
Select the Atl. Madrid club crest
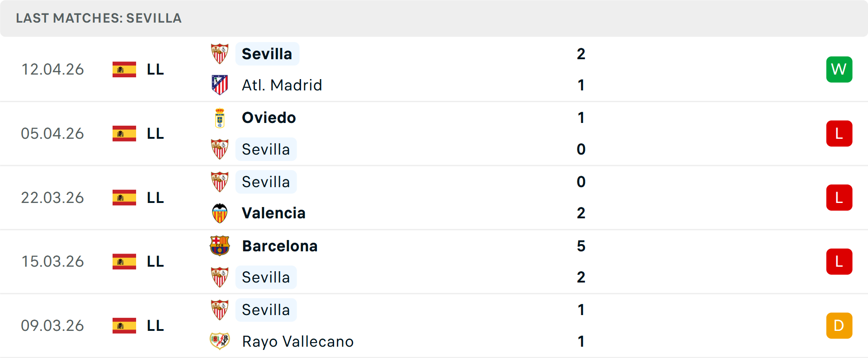(x=220, y=85)
